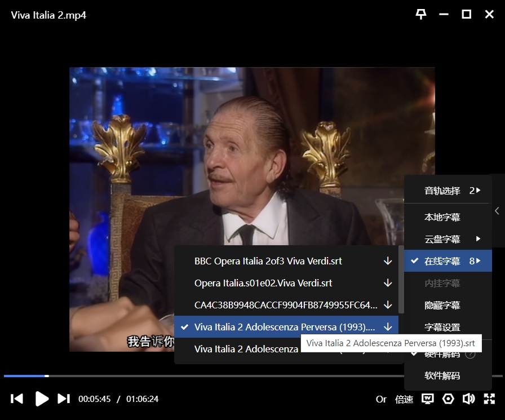The width and height of the screenshot is (505, 420).
Task: Click 隐藏字幕 to hide subtitles
Action: click(x=442, y=305)
